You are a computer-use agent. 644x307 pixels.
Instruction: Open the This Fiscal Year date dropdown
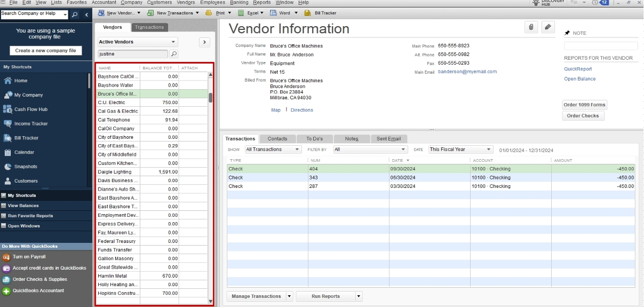[x=460, y=149]
